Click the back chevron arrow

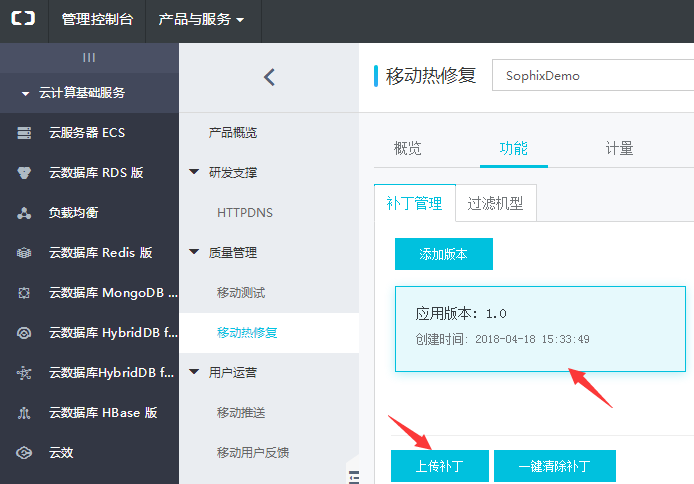[269, 77]
